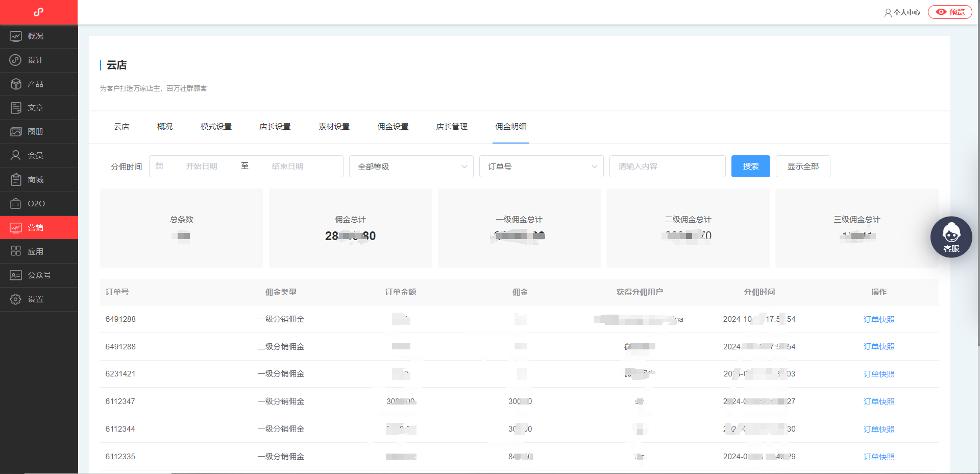The height and width of the screenshot is (474, 980).
Task: Open the 应用 apps grid icon
Action: 16,251
